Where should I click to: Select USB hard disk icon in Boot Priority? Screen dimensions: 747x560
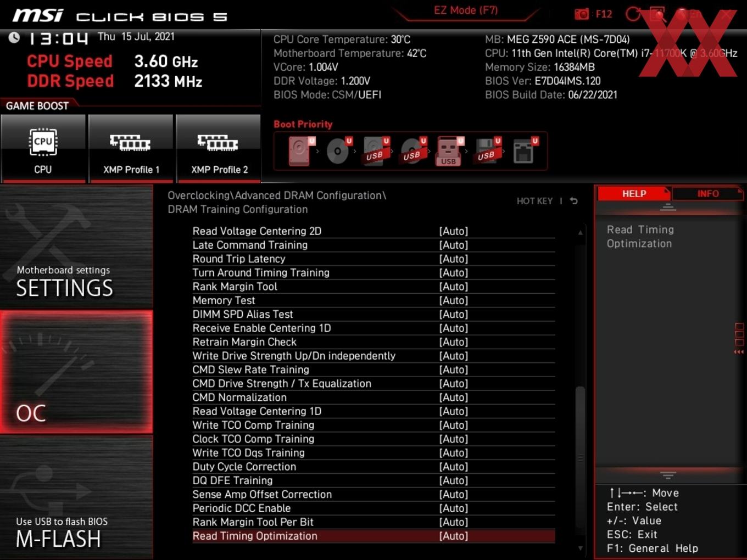[x=376, y=150]
